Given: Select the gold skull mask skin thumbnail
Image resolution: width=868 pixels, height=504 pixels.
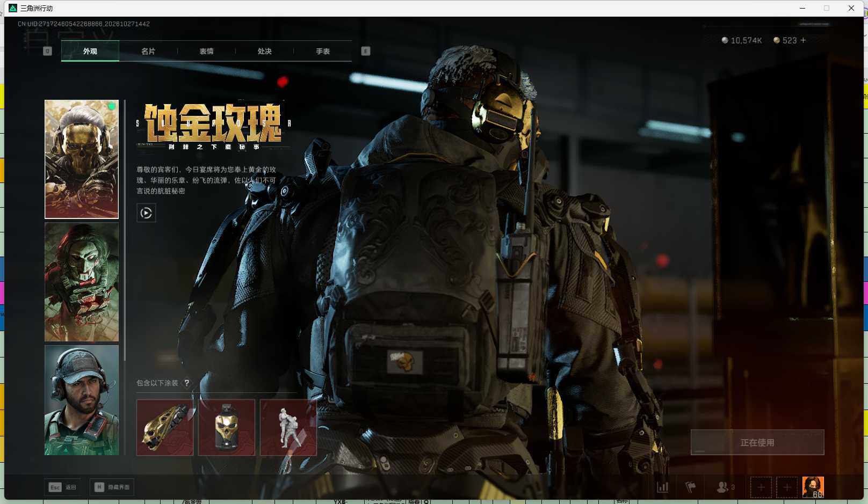Looking at the screenshot, I should pos(82,159).
